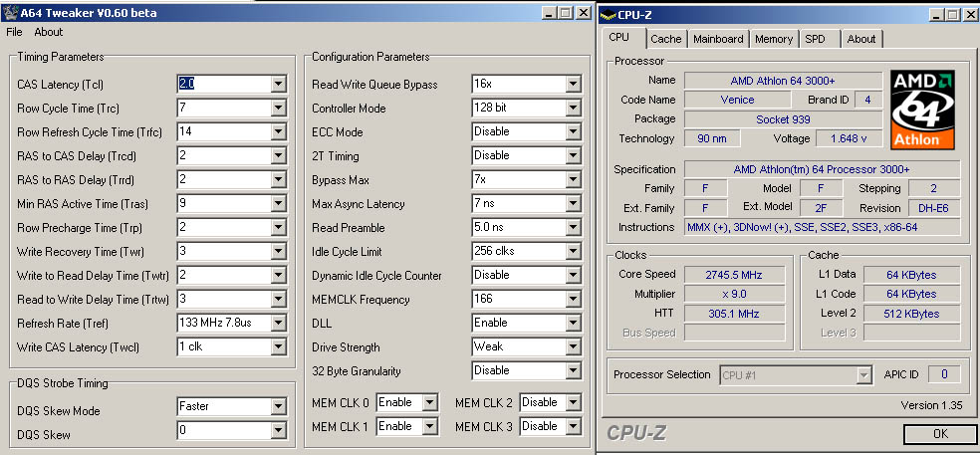
Task: Open the 2T Timing dropdown
Action: tap(573, 156)
